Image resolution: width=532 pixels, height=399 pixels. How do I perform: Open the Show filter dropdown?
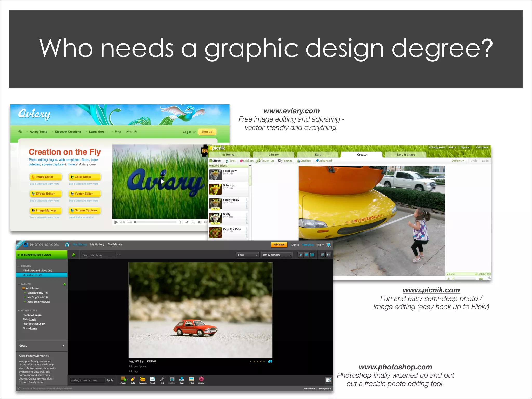pyautogui.click(x=248, y=255)
